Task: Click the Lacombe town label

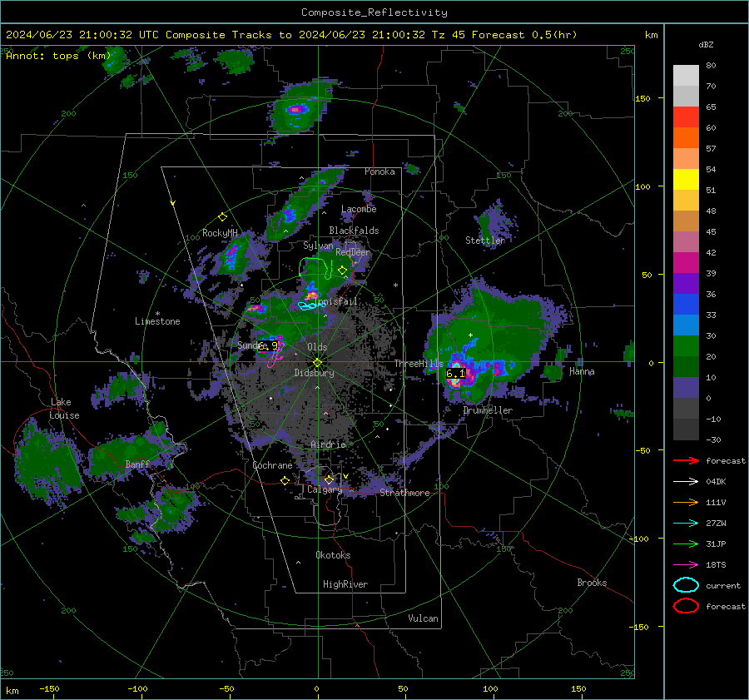Action: click(x=359, y=209)
